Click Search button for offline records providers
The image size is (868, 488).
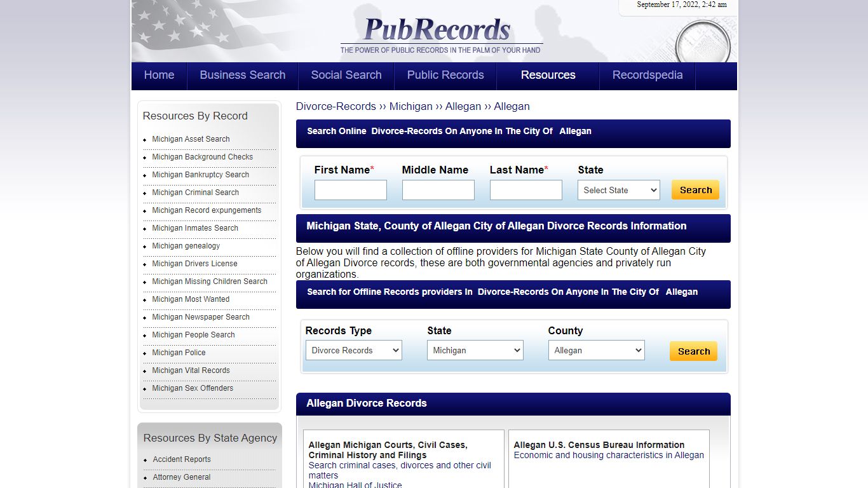pos(694,351)
